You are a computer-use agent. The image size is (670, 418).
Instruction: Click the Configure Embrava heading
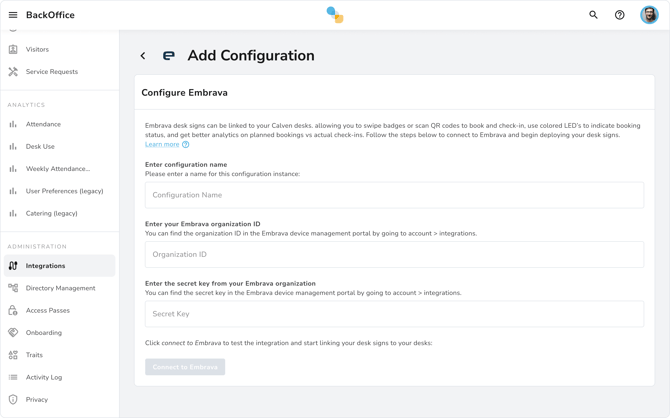(x=184, y=93)
